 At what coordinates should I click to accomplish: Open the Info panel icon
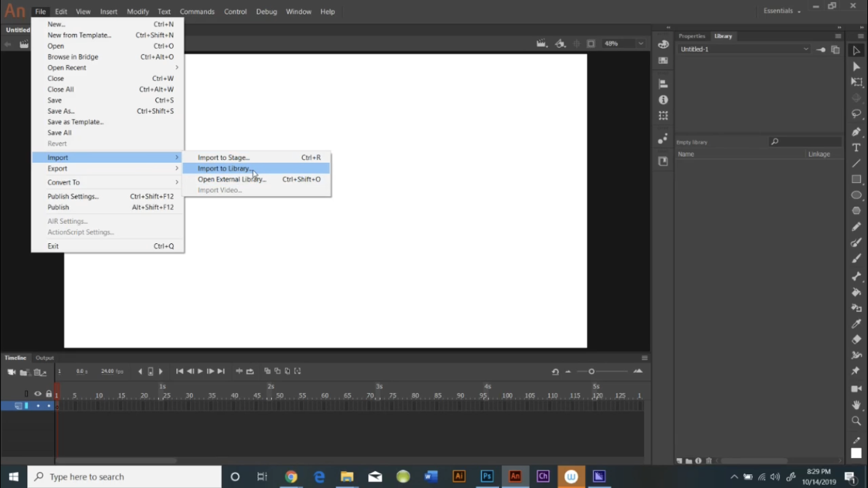[x=663, y=100]
